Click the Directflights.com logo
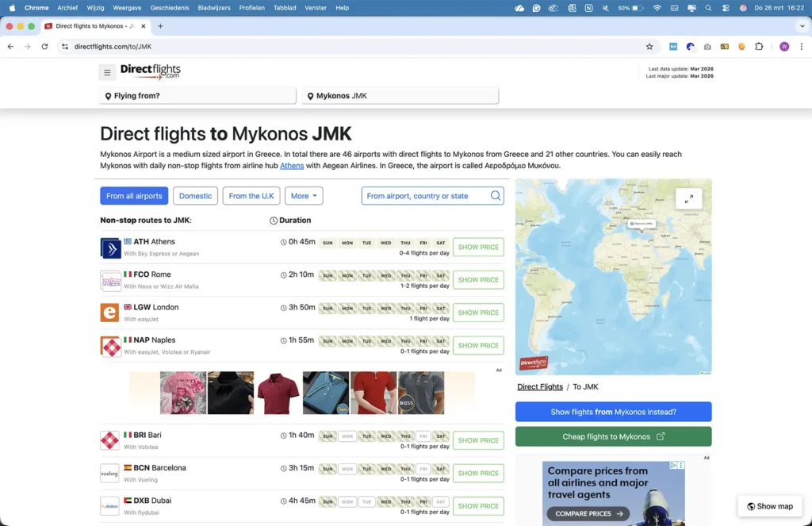The height and width of the screenshot is (526, 812). [x=151, y=71]
